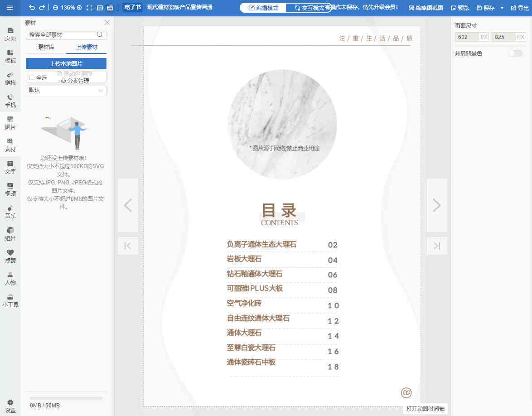The image size is (532, 416).
Task: Select the 注/重/生/活/品/质 header text
Action: pyautogui.click(x=376, y=39)
